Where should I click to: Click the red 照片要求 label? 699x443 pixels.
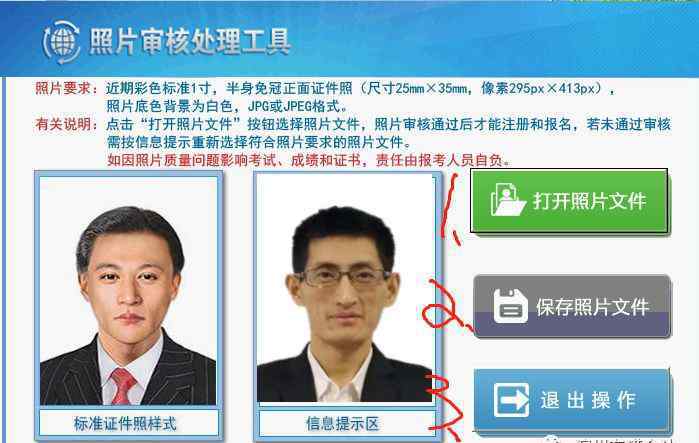[x=67, y=88]
